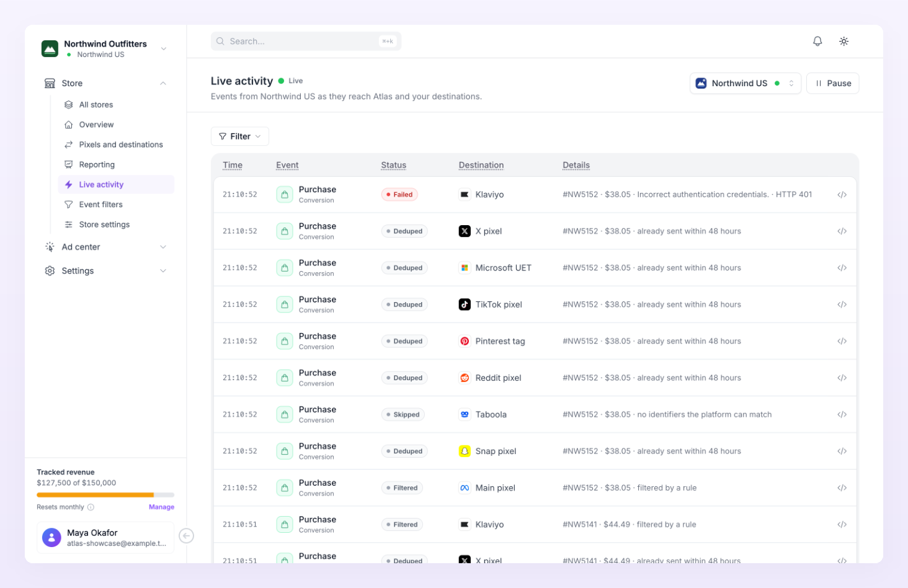Click the Pinterest tag destination icon
The height and width of the screenshot is (588, 908).
[465, 341]
